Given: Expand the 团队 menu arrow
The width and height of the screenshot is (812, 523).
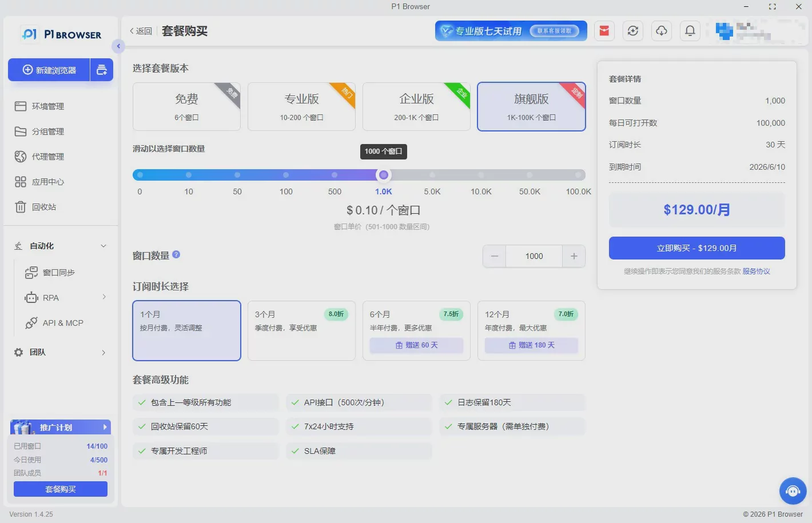Looking at the screenshot, I should click(104, 353).
